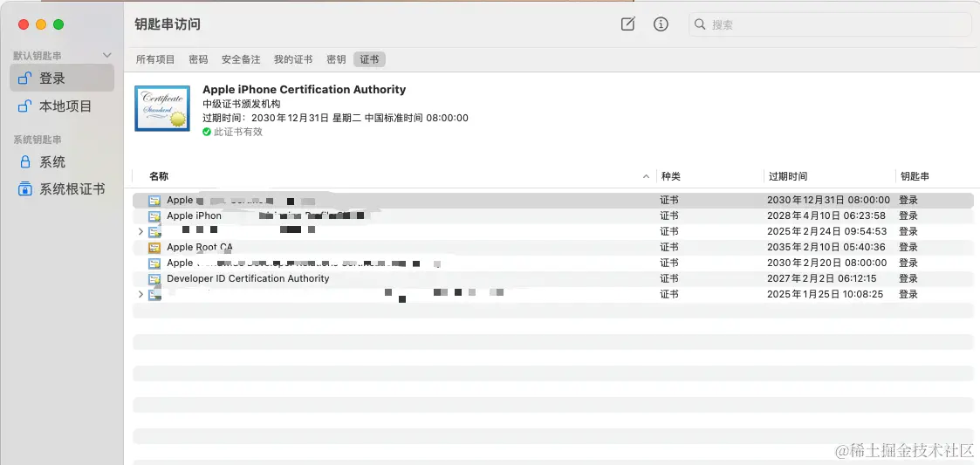This screenshot has height=465, width=980.
Task: Click the Apple Root CA certificate icon
Action: tap(154, 248)
